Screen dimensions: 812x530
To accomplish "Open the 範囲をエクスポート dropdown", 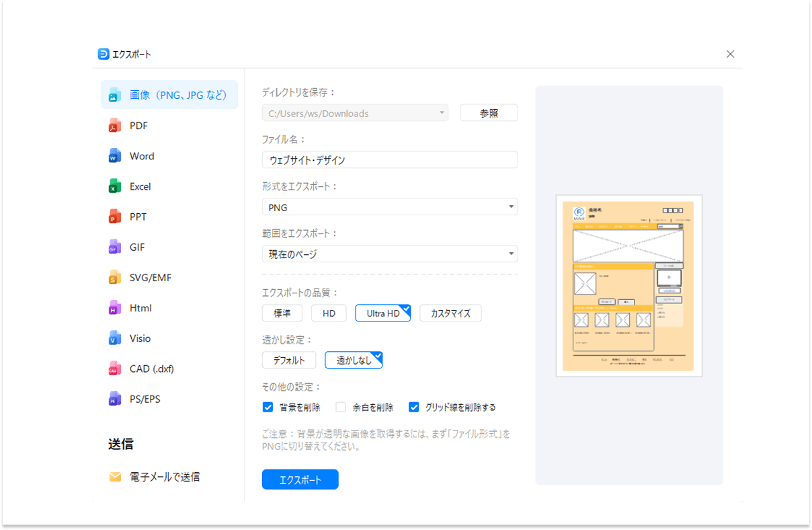I will 390,254.
